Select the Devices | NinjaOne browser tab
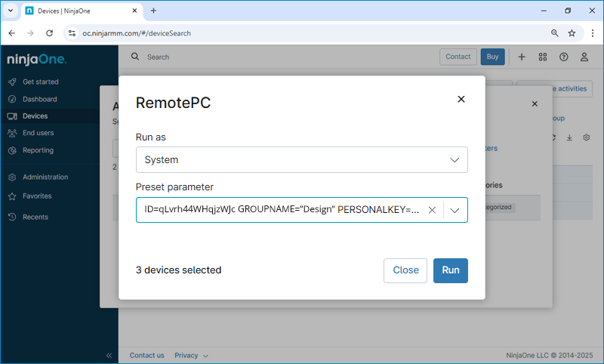The width and height of the screenshot is (604, 364). pos(82,11)
